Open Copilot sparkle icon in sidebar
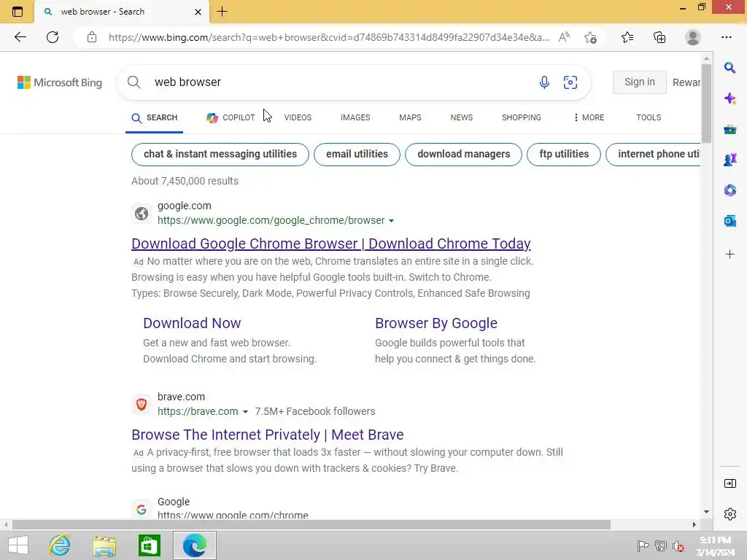The height and width of the screenshot is (560, 747). [x=729, y=98]
